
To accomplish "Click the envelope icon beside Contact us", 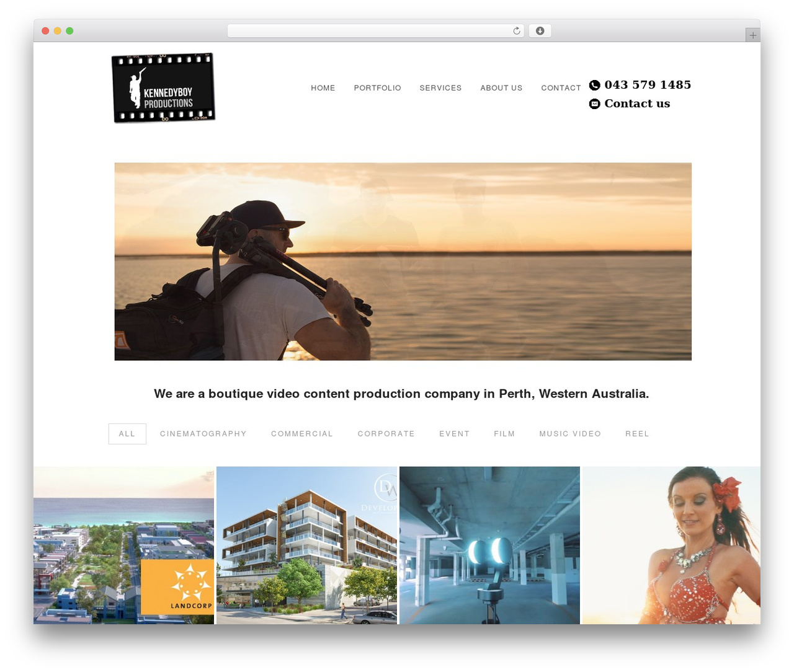I will pos(594,104).
